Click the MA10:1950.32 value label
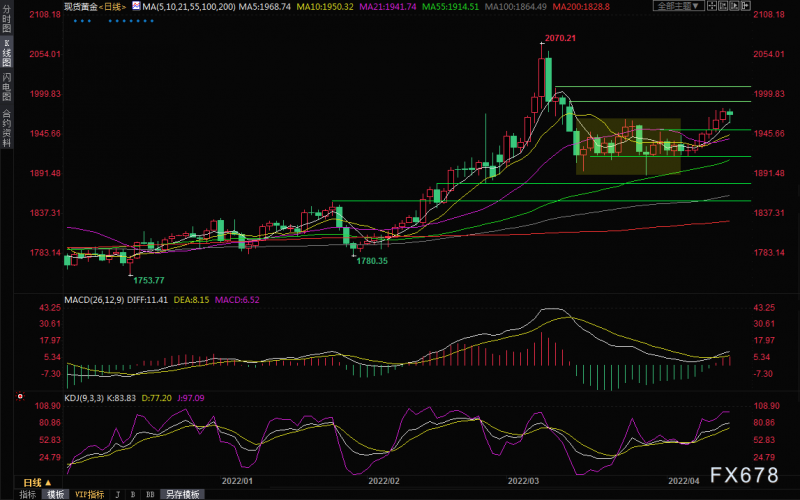The width and height of the screenshot is (800, 500). tap(325, 7)
